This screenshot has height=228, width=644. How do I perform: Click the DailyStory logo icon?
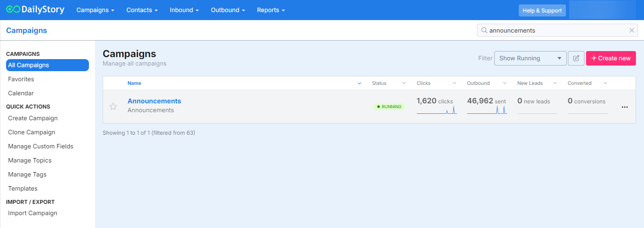[13, 9]
